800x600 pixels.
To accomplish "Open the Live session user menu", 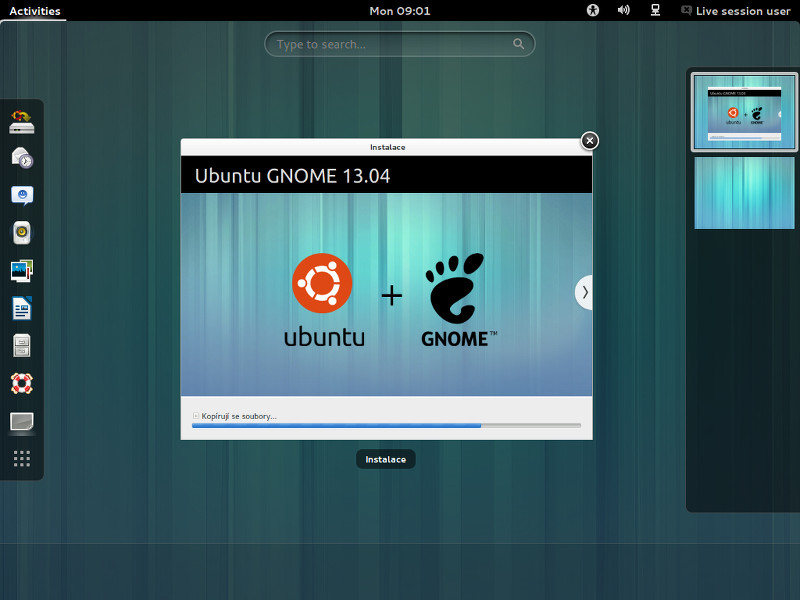I will point(736,11).
